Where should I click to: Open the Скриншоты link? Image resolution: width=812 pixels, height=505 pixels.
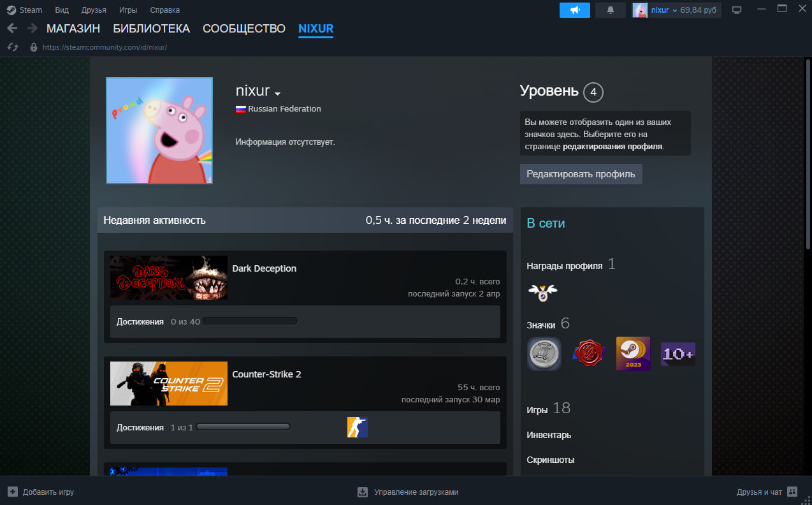point(551,460)
